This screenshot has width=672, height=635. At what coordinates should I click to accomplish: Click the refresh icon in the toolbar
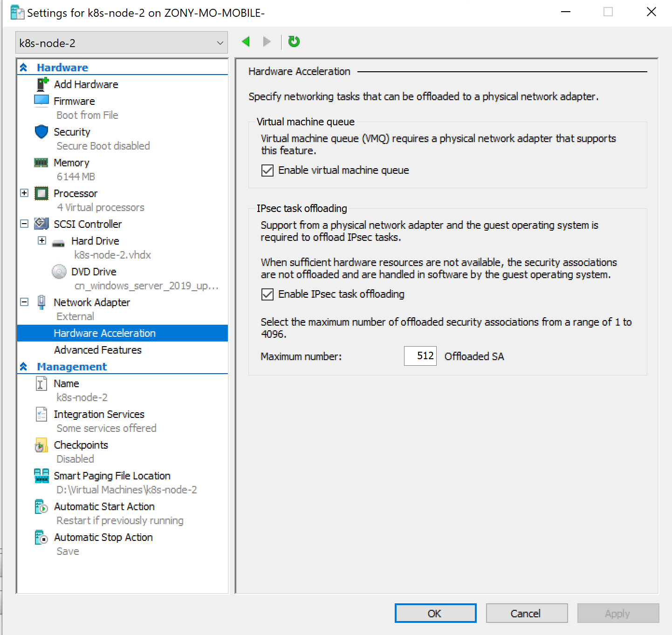(x=294, y=41)
